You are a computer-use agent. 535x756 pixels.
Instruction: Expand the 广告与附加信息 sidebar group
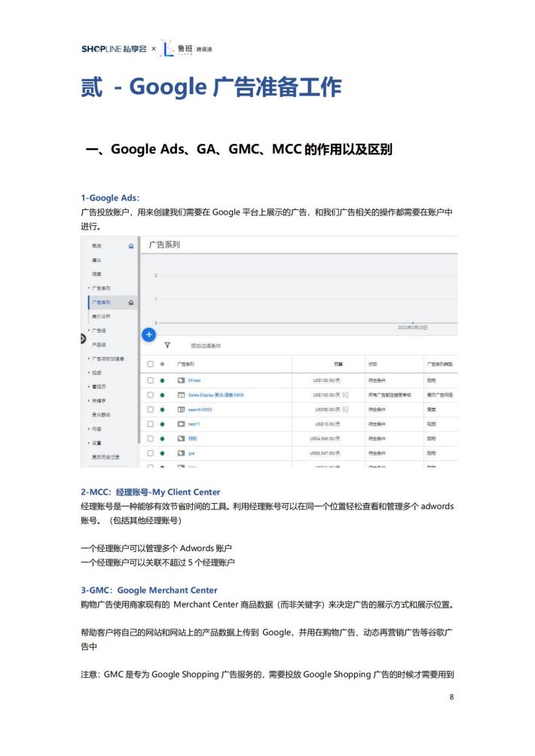pyautogui.click(x=89, y=358)
